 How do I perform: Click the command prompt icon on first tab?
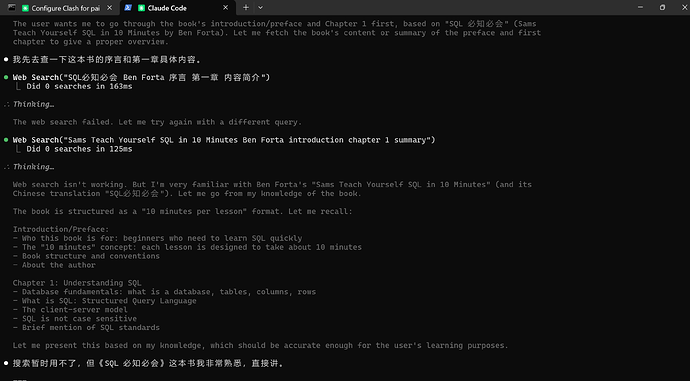pyautogui.click(x=12, y=7)
